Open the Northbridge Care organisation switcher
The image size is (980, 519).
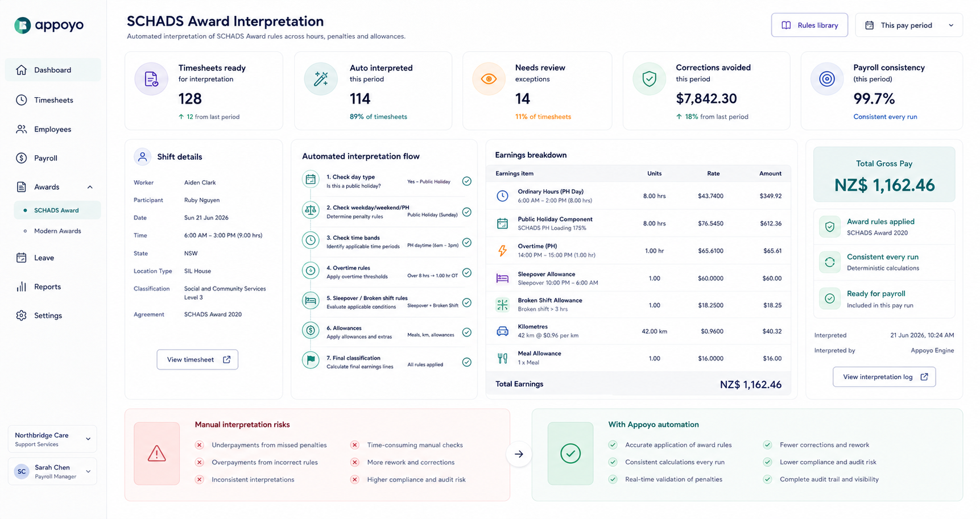pos(52,439)
